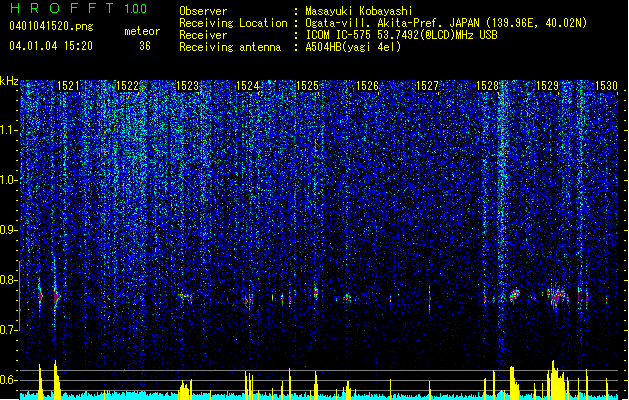Click the antenna value A504HB(yagi 4el)

tap(353, 47)
